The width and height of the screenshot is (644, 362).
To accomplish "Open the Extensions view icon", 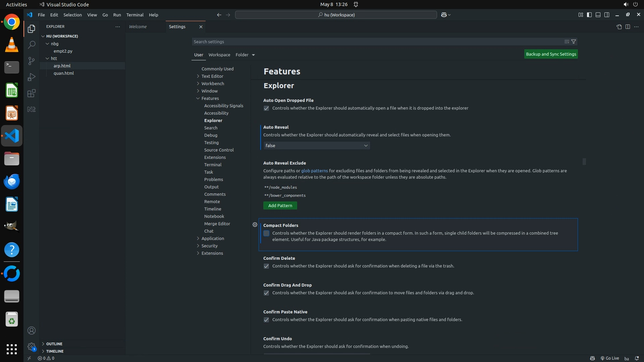I will pyautogui.click(x=31, y=93).
